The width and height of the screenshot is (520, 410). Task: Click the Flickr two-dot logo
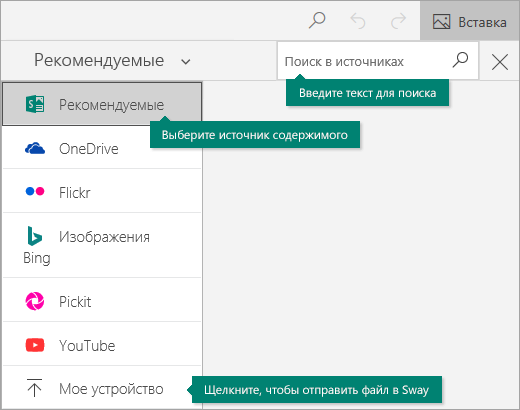click(35, 191)
